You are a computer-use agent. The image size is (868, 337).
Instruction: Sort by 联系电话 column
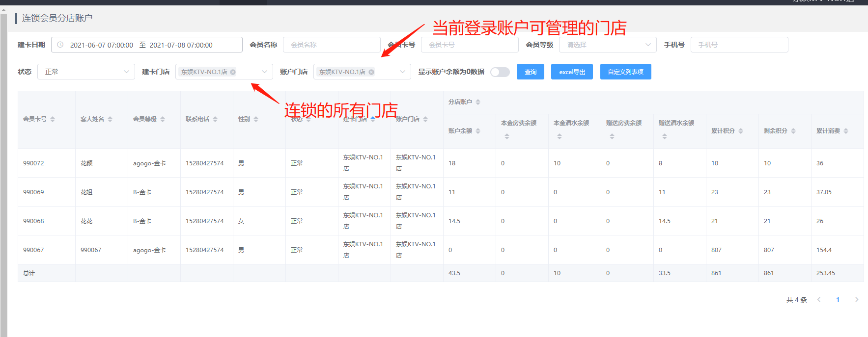pyautogui.click(x=215, y=119)
